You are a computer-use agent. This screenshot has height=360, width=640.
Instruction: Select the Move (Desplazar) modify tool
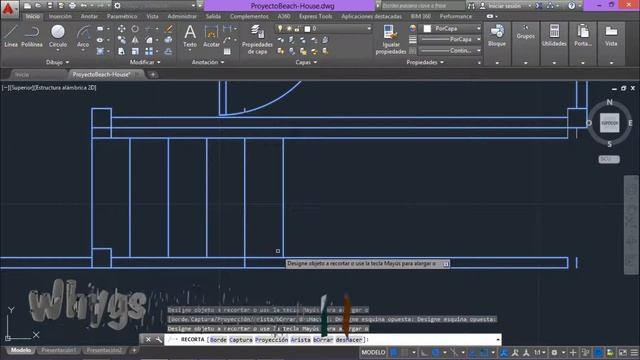(122, 29)
